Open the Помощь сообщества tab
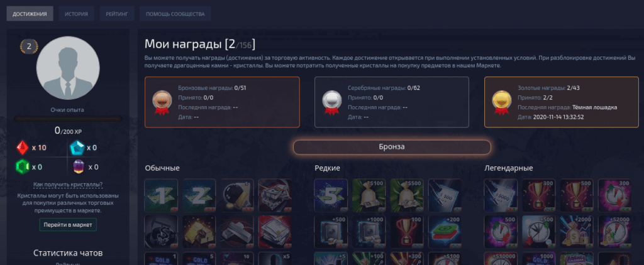 point(175,14)
